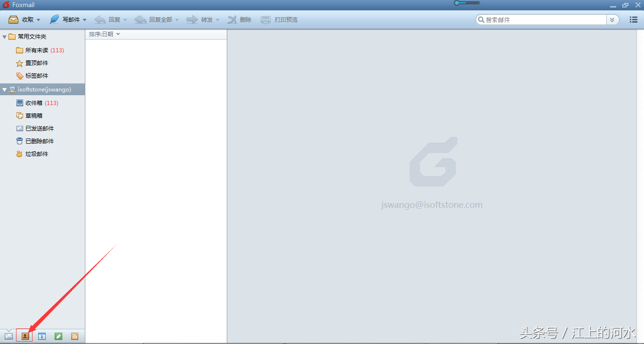Collapse the isoftstone(jswango) account tree
Viewport: 644px width, 344px height.
point(5,90)
